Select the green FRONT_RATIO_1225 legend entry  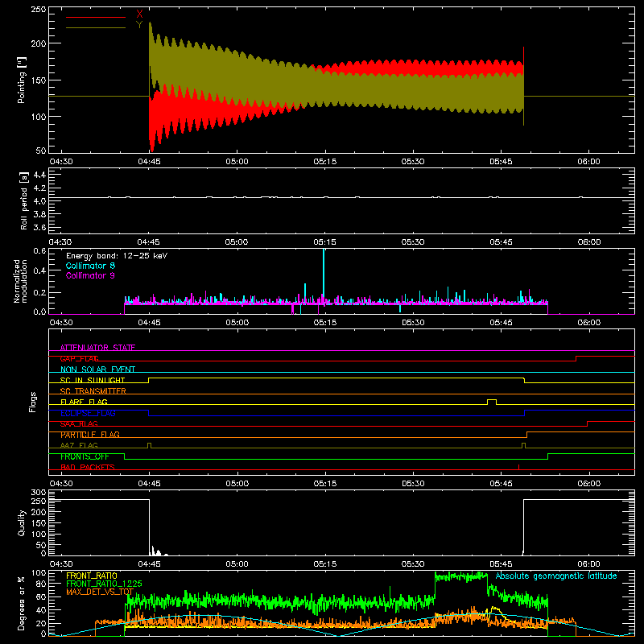pos(104,584)
